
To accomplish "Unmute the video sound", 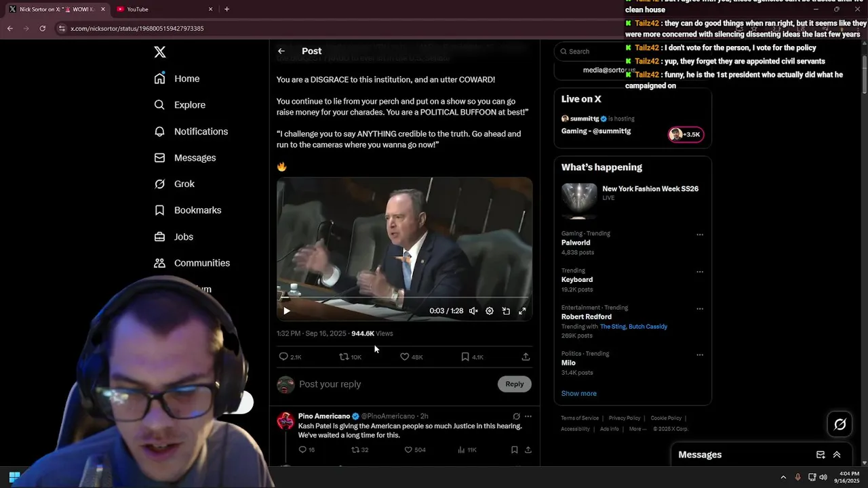I will 473,311.
